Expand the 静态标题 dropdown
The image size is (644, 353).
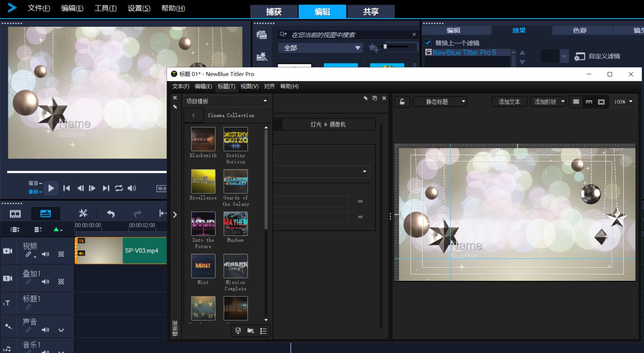440,102
